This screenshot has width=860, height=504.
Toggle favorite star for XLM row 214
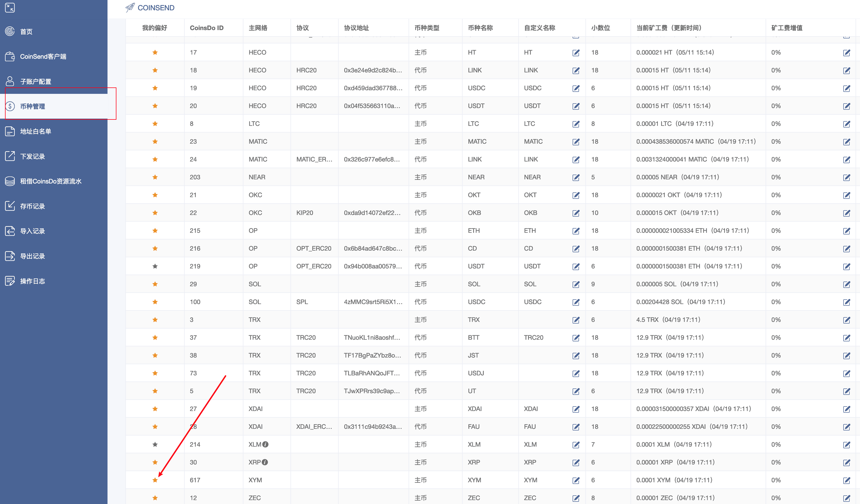click(x=155, y=444)
